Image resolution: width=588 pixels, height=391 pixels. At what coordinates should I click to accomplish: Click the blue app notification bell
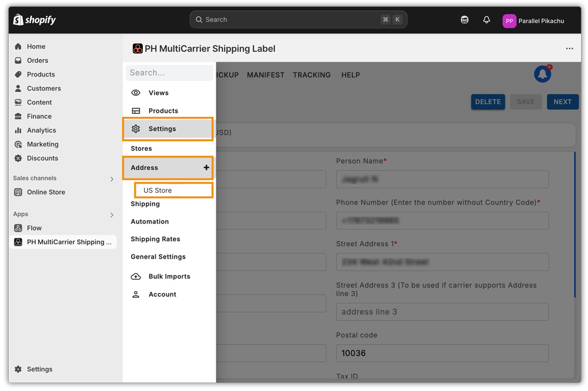[543, 74]
